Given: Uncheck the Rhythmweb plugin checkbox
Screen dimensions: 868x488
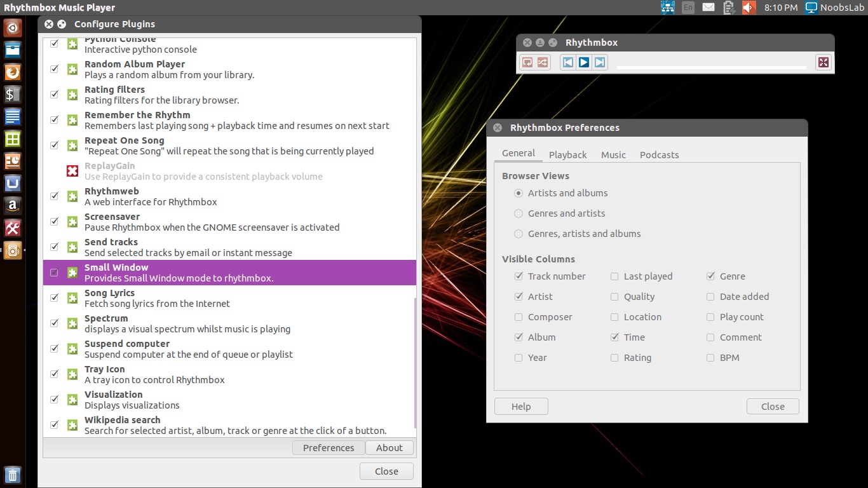Looking at the screenshot, I should 54,196.
